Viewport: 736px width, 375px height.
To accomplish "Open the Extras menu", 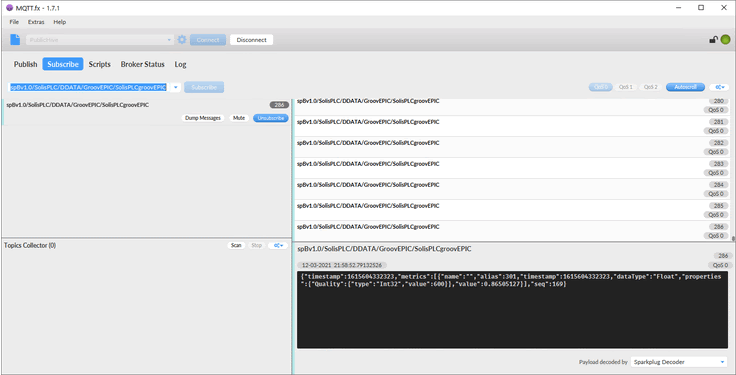I will click(x=36, y=22).
